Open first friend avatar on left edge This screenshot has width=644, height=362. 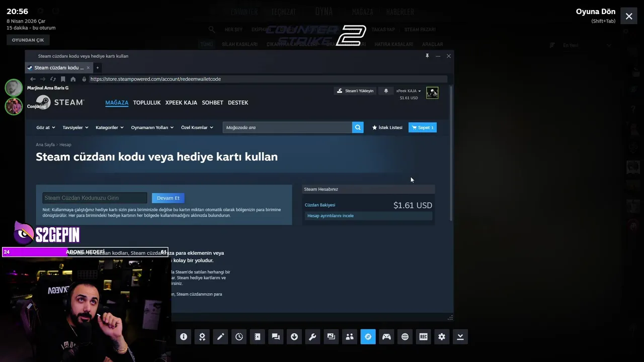[x=14, y=87]
